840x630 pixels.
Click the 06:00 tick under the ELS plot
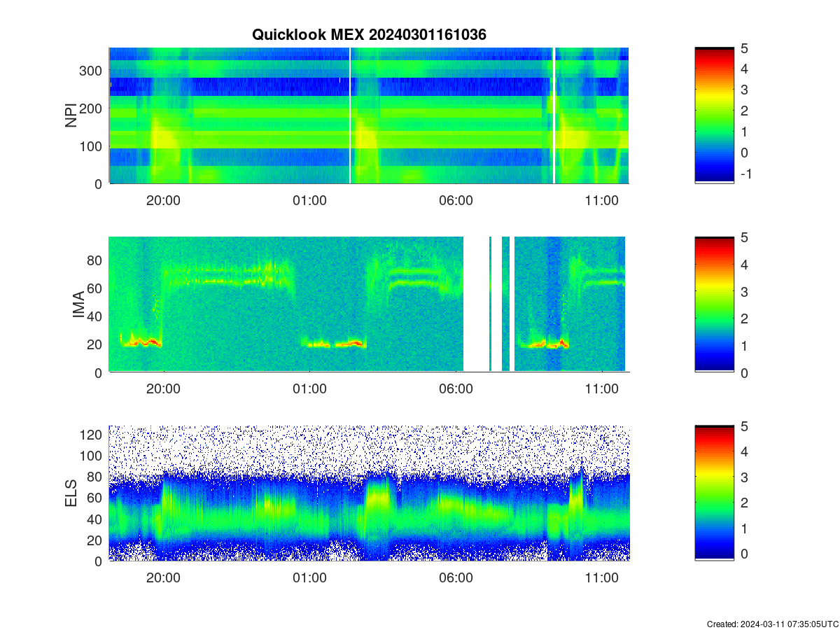456,578
